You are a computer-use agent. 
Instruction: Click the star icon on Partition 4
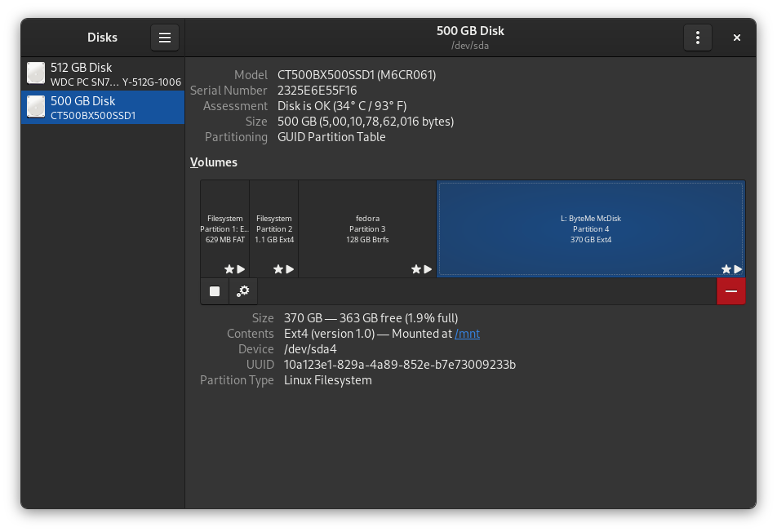click(x=726, y=269)
